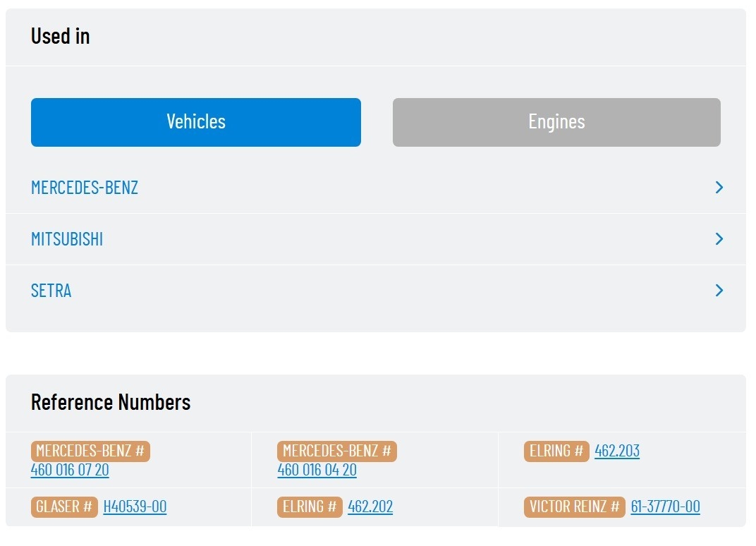Open reference number 460 016 07 20
This screenshot has width=756, height=546.
click(x=70, y=470)
